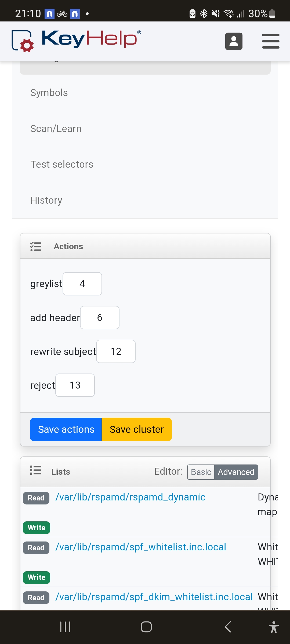Edit the reject threshold field
This screenshot has height=644, width=290.
[x=75, y=385]
